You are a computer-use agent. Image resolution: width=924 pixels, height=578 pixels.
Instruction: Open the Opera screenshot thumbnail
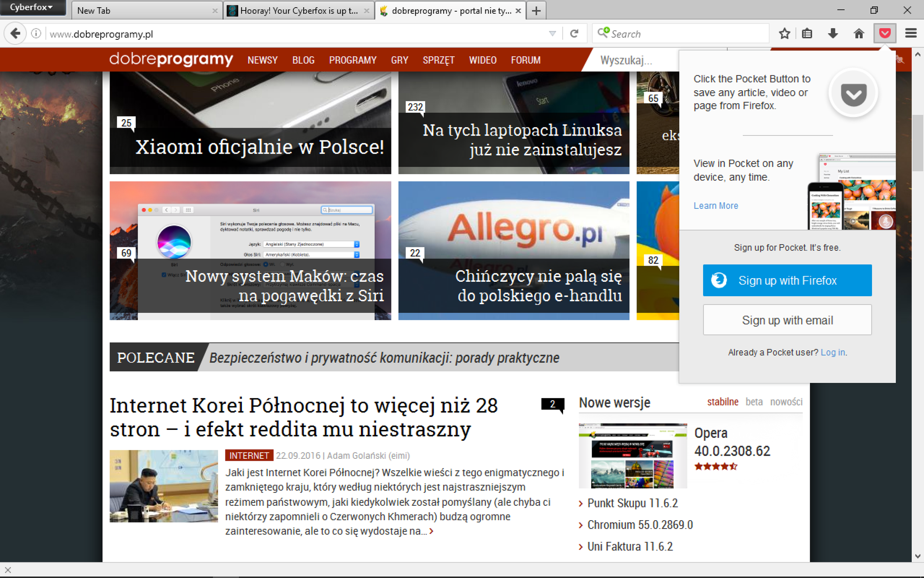pyautogui.click(x=633, y=456)
